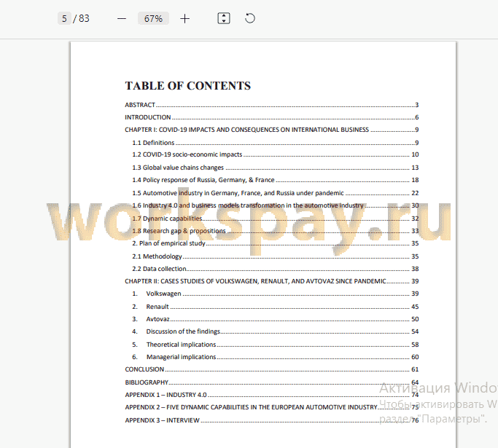The width and height of the screenshot is (498, 448).
Task: Go to the BIBLIOGRAPHY entry
Action: 271,382
